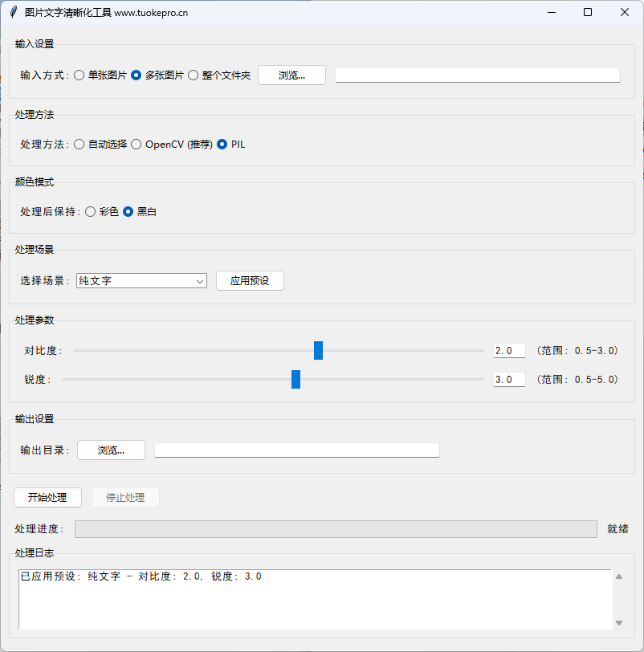This screenshot has height=652, width=644.
Task: Click the log scrollbar down arrow
Action: [619, 623]
